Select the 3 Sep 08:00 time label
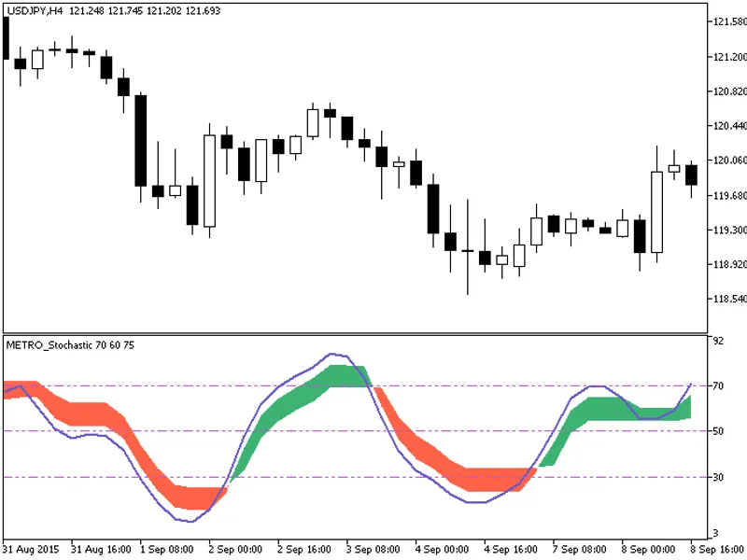Viewport: 747px width, 560px height. (x=373, y=550)
